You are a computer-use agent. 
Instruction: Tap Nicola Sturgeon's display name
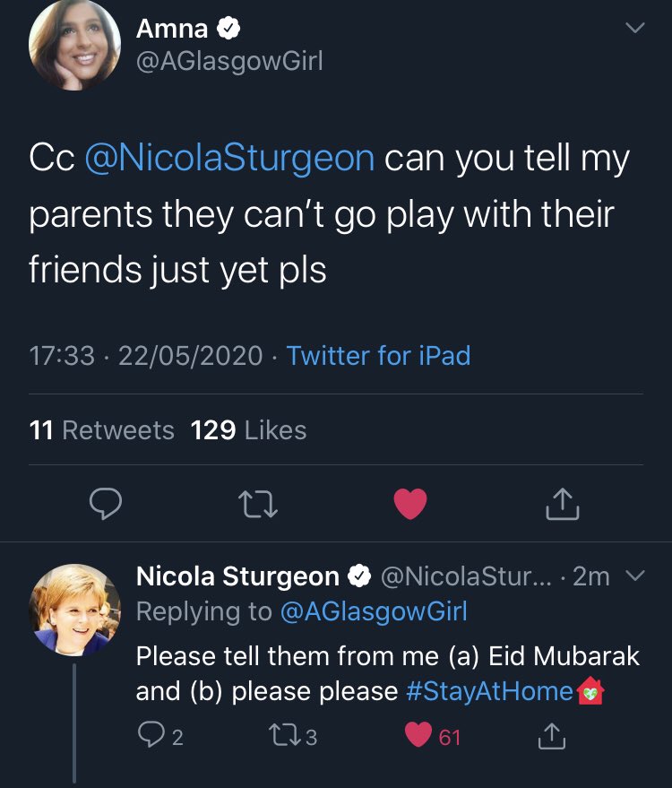(237, 576)
